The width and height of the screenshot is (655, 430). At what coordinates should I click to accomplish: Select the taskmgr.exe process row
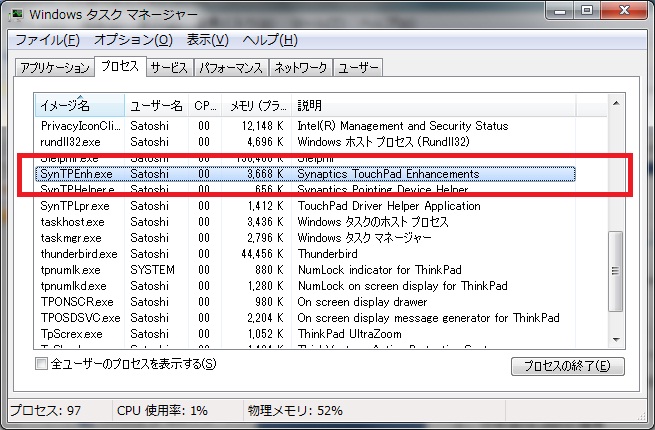(x=305, y=238)
